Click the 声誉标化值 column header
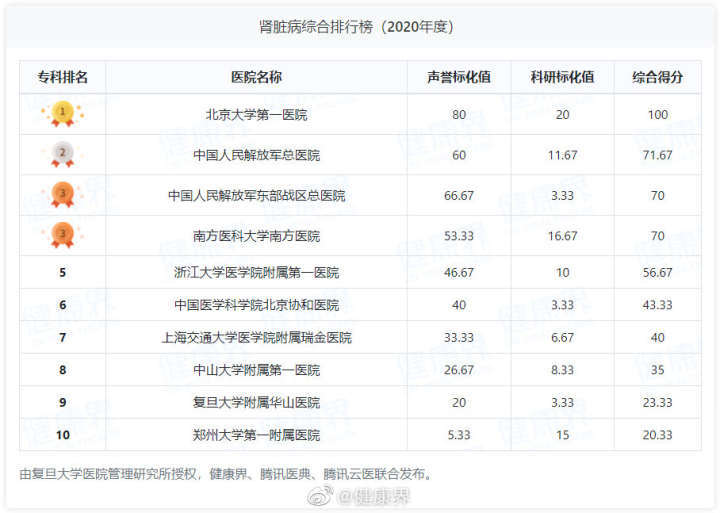This screenshot has height=513, width=720. point(459,77)
